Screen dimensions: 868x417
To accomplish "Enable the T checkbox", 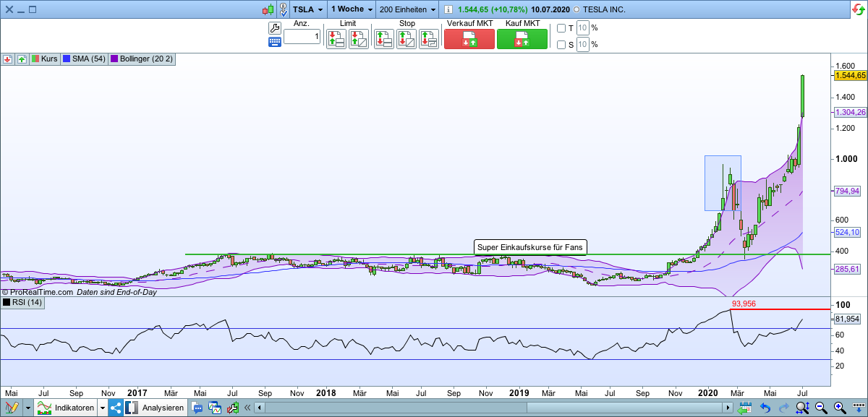I will tap(561, 27).
